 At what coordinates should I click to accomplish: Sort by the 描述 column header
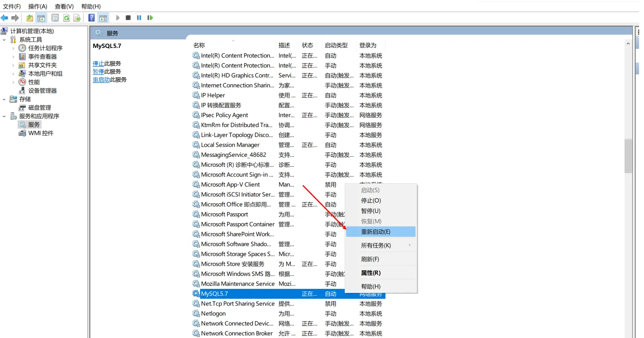coord(287,45)
